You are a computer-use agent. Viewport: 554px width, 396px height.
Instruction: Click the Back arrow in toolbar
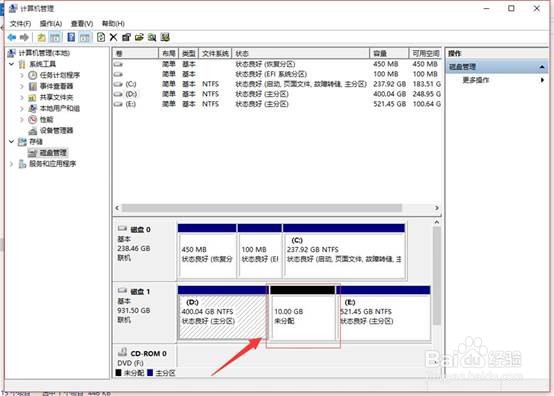click(x=12, y=37)
